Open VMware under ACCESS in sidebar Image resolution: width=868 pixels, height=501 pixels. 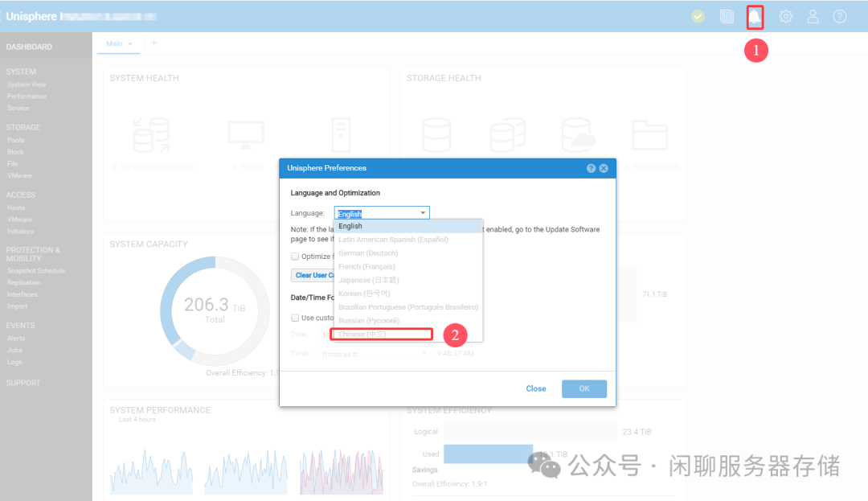click(x=19, y=220)
